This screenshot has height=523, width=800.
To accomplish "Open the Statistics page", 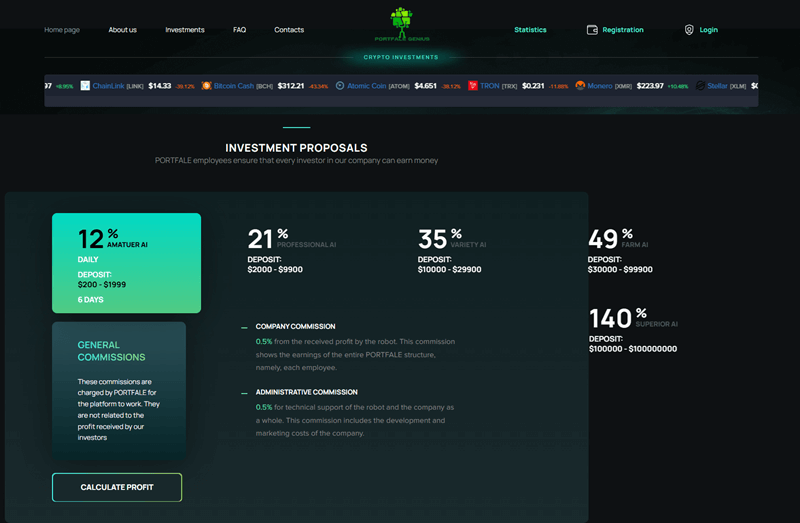I will pyautogui.click(x=530, y=30).
